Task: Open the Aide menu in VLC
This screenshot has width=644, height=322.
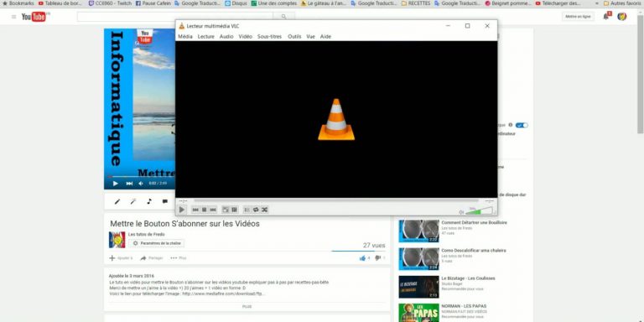Action: click(x=325, y=37)
